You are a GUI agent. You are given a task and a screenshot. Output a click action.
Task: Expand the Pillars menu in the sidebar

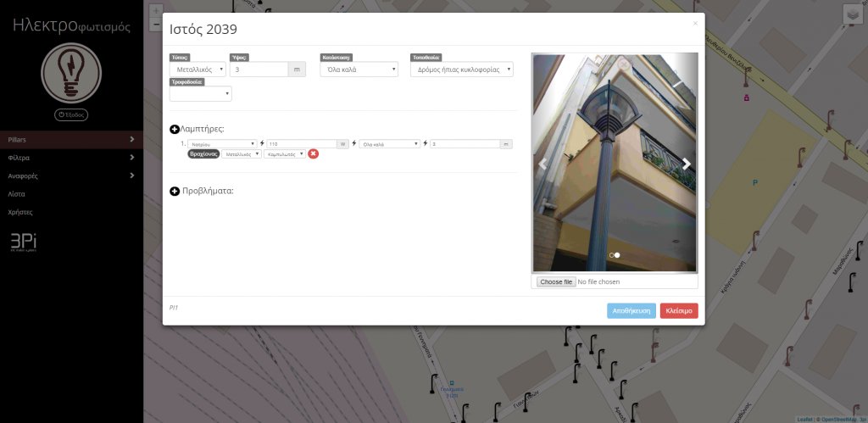71,140
